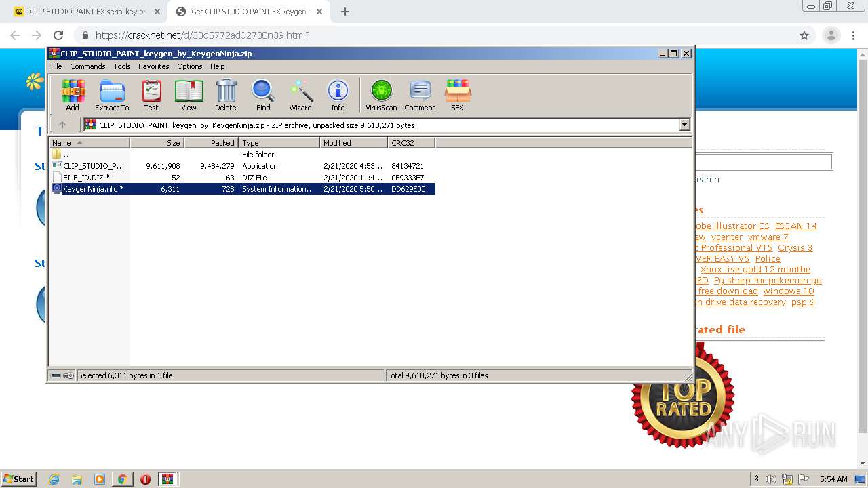
Task: Open Pg sharp for pokemon go link
Action: tap(768, 280)
